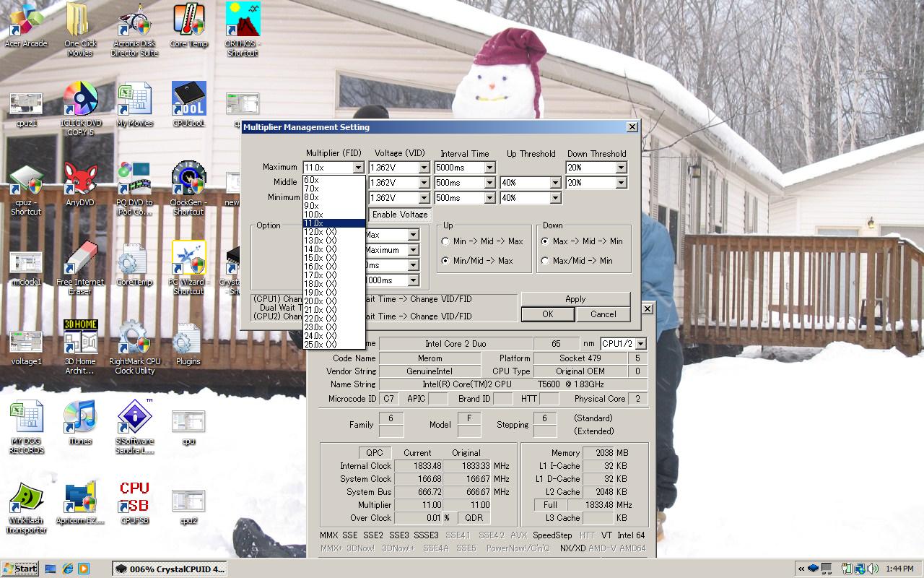
Task: Open the AnyDVD fox icon
Action: [x=80, y=184]
